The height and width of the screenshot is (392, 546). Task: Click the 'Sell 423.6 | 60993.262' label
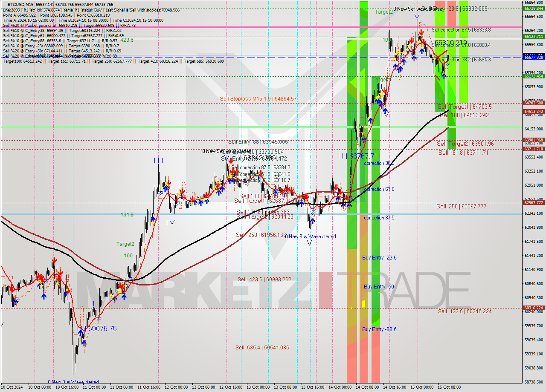(x=264, y=280)
